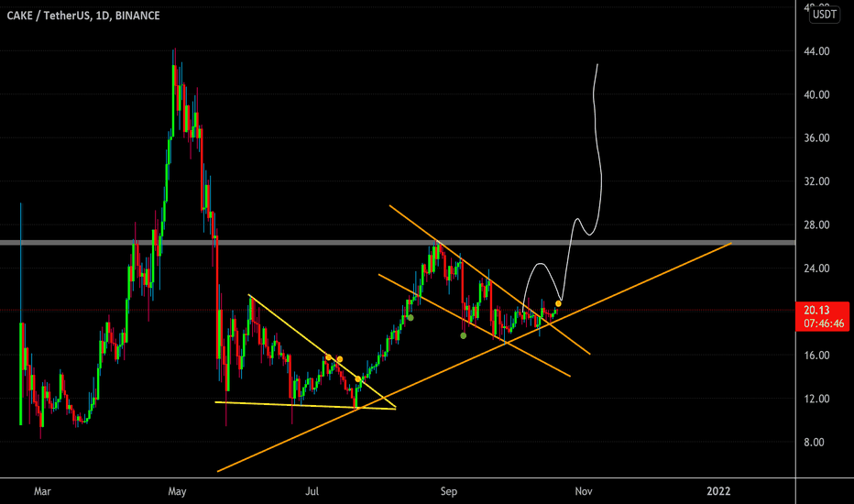The height and width of the screenshot is (504, 854).
Task: Click the 28.00 price axis label
Action: coord(816,225)
